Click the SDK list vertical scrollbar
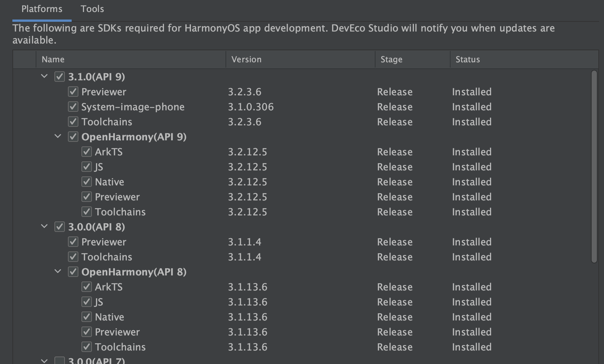The width and height of the screenshot is (604, 364). 594,167
